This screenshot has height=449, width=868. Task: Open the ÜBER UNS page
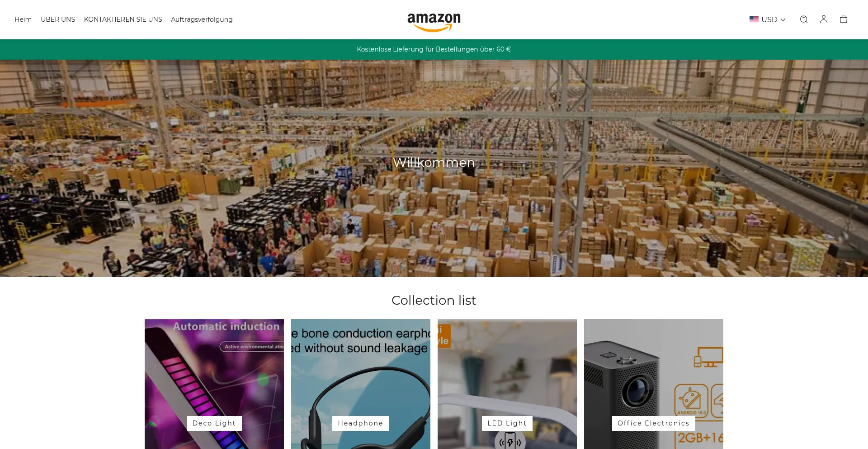(58, 19)
